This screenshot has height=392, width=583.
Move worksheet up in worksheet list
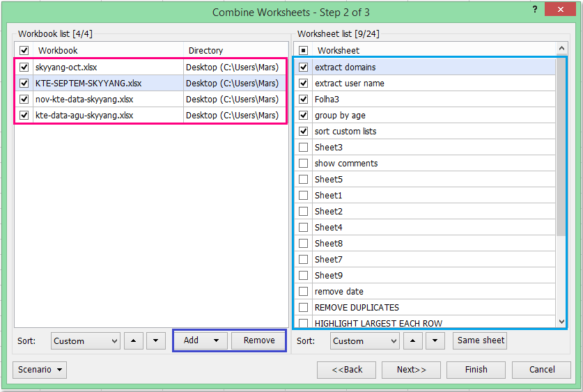tap(413, 341)
